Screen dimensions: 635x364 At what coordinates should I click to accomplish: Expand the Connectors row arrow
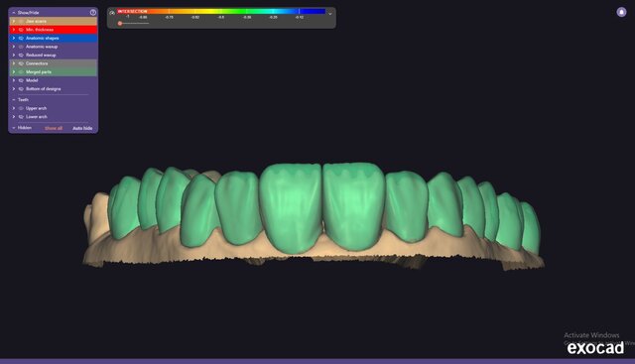tap(14, 63)
